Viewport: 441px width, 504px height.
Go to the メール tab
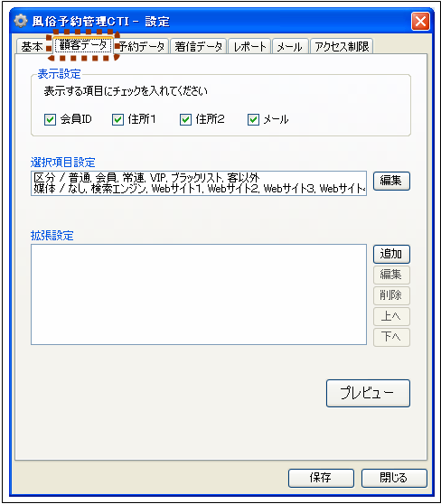pyautogui.click(x=290, y=47)
